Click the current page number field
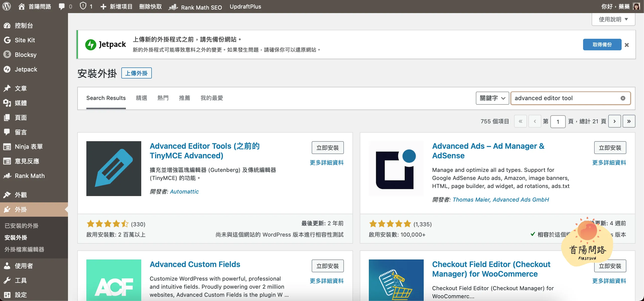The height and width of the screenshot is (301, 644). (558, 122)
